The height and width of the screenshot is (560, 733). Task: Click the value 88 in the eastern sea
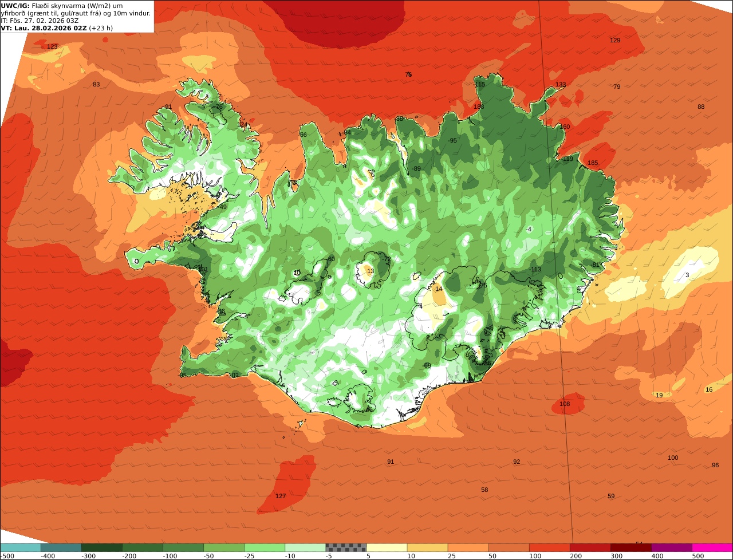[x=701, y=107]
